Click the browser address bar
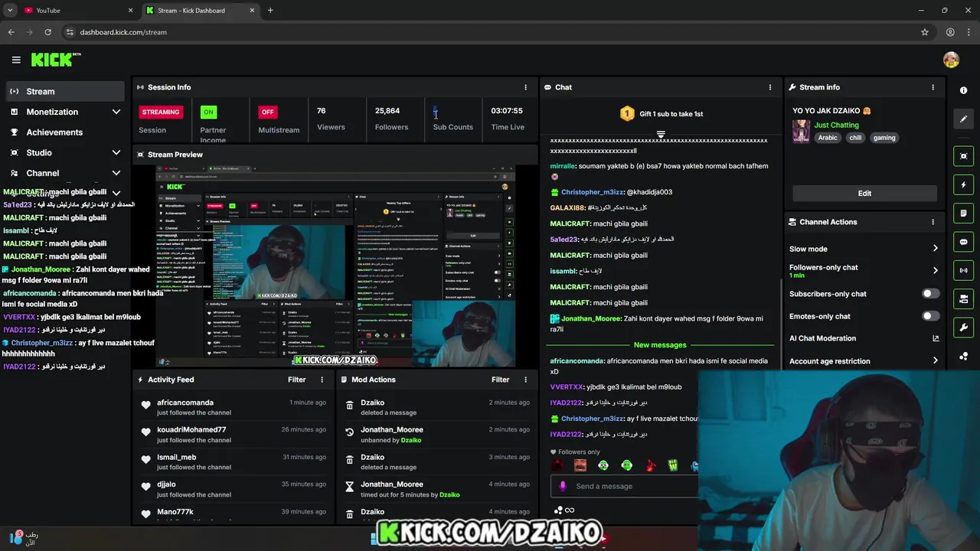 [490, 32]
